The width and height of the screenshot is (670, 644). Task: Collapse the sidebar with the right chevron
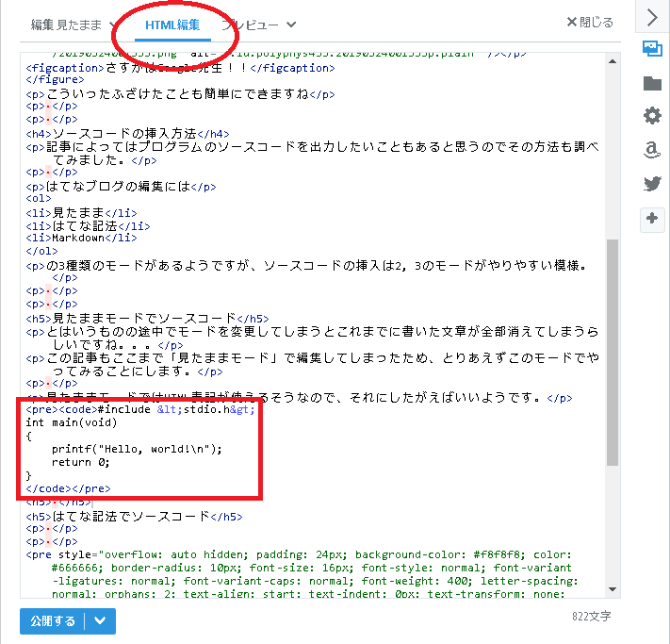[x=652, y=18]
